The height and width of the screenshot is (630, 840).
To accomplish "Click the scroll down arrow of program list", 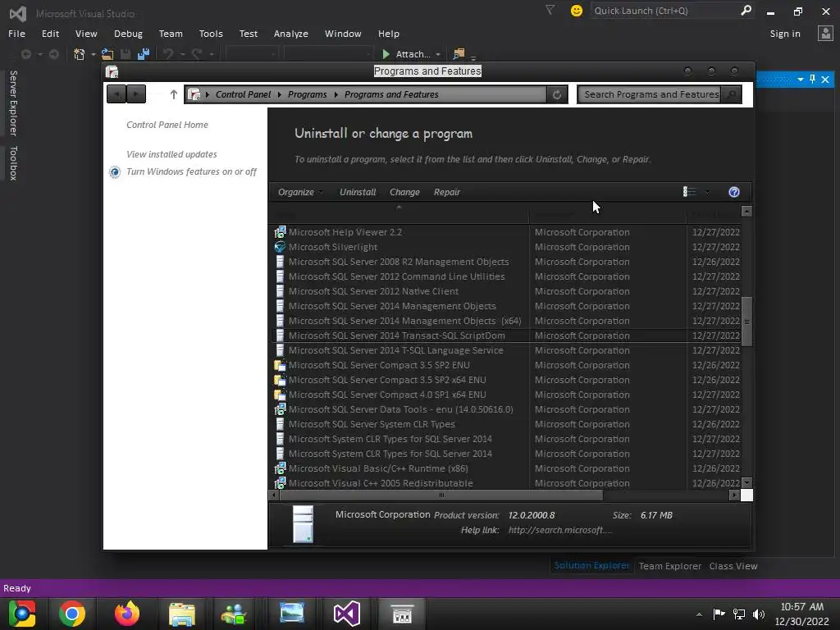I will pyautogui.click(x=746, y=482).
